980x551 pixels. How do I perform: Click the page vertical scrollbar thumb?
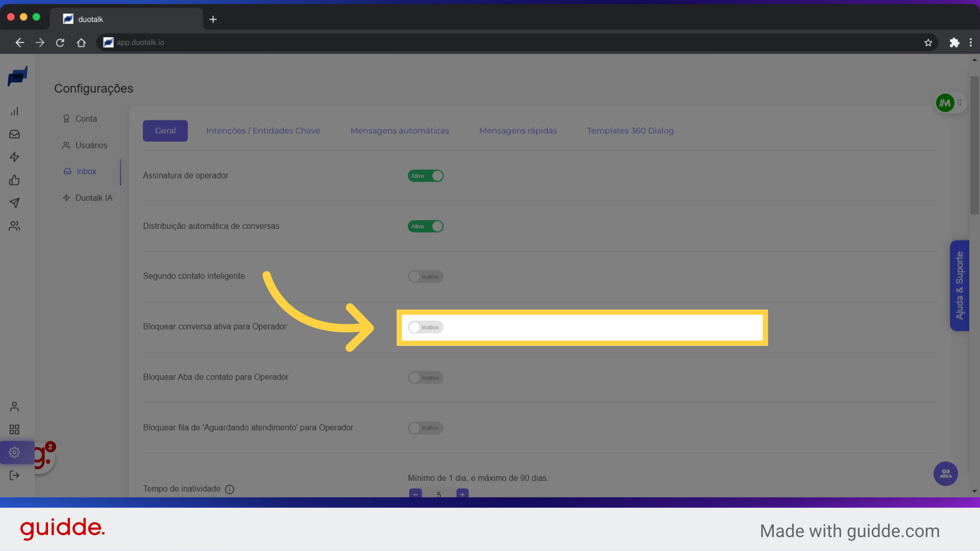coord(974,145)
